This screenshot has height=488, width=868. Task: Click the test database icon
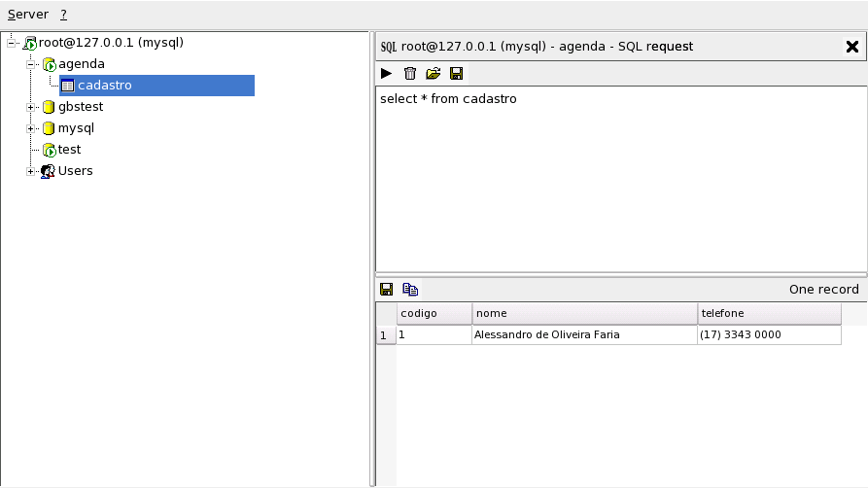click(50, 150)
